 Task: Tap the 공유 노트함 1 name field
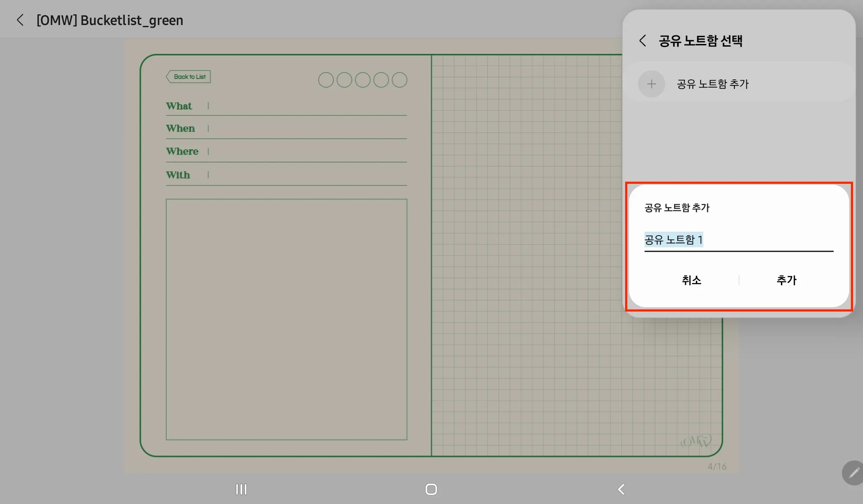coord(738,239)
